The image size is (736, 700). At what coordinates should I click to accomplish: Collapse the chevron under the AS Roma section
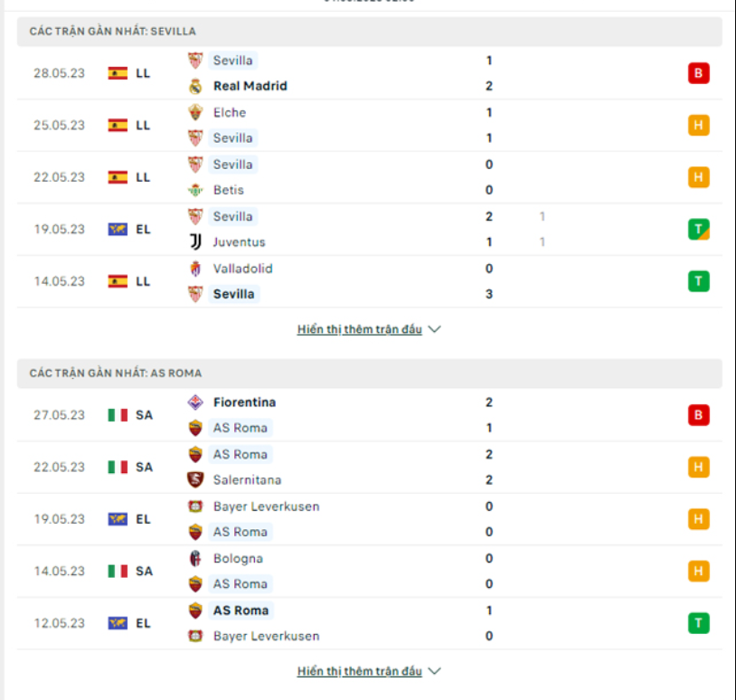435,671
